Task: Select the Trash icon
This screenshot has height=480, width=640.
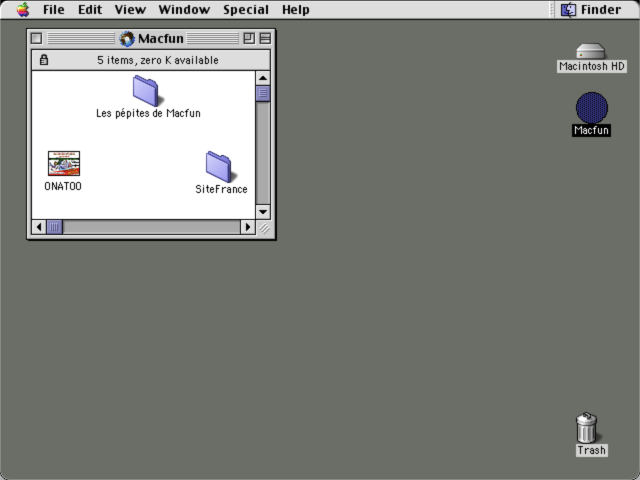Action: tap(587, 427)
